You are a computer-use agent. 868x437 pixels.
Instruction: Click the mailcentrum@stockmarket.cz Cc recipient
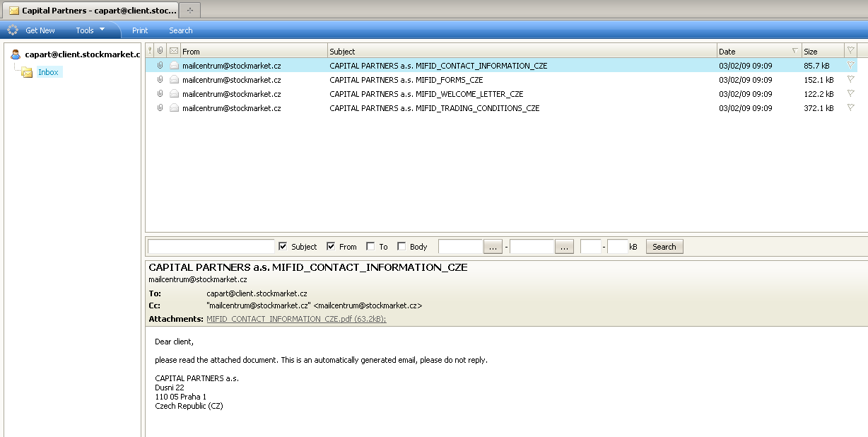[314, 305]
